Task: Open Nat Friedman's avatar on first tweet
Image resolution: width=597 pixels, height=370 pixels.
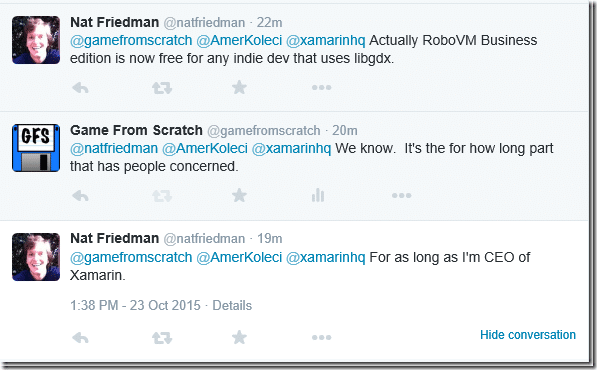Action: pos(36,40)
